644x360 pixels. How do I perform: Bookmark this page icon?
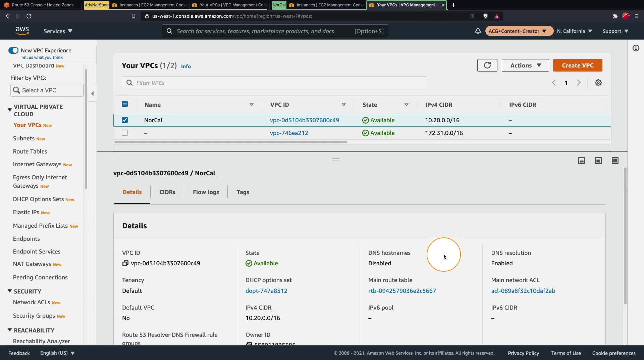133,16
